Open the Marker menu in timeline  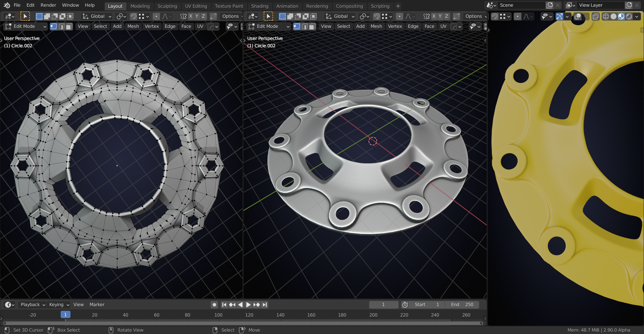tap(97, 304)
